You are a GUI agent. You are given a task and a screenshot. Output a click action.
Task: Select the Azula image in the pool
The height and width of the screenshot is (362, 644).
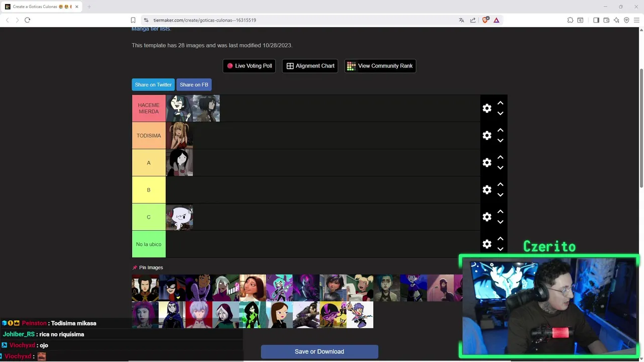point(145,288)
